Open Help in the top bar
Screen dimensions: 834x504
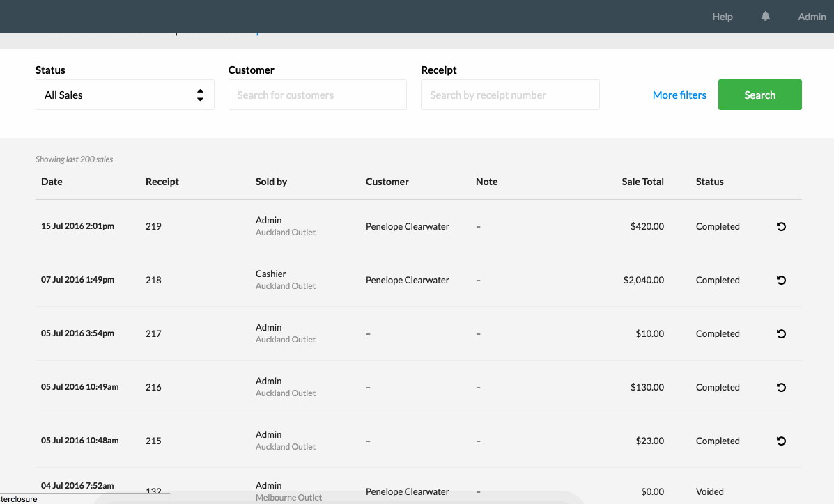click(x=723, y=17)
